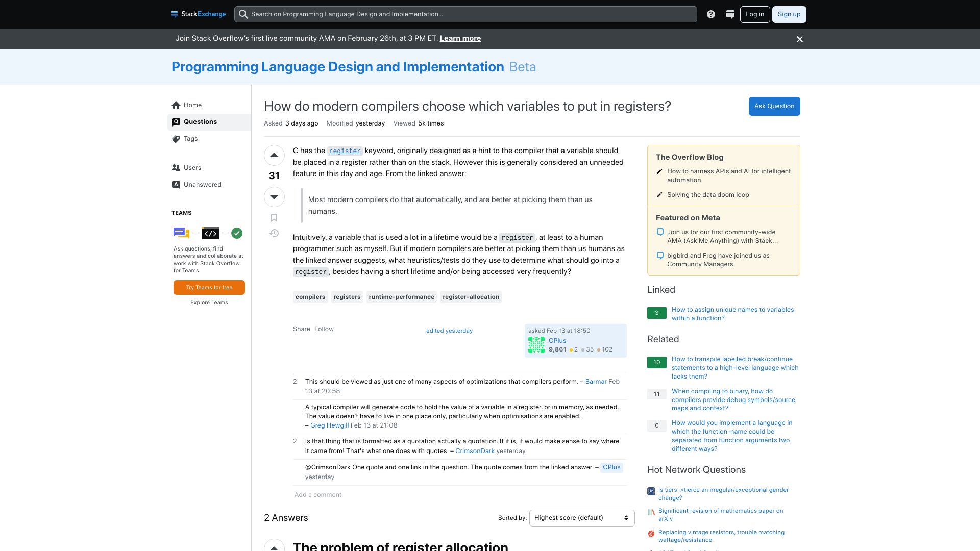Focus the site search field
The image size is (980, 551).
point(465,14)
